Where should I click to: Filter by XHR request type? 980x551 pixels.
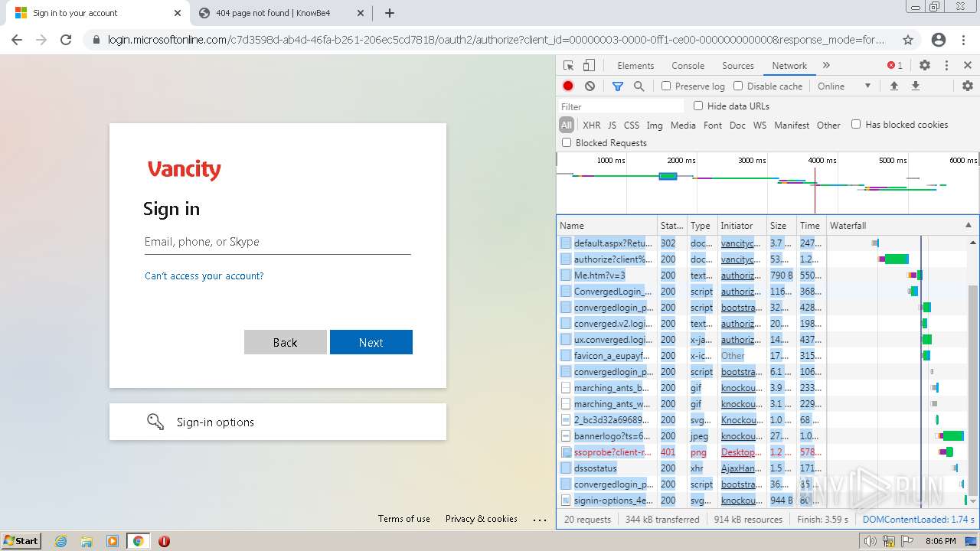[592, 126]
